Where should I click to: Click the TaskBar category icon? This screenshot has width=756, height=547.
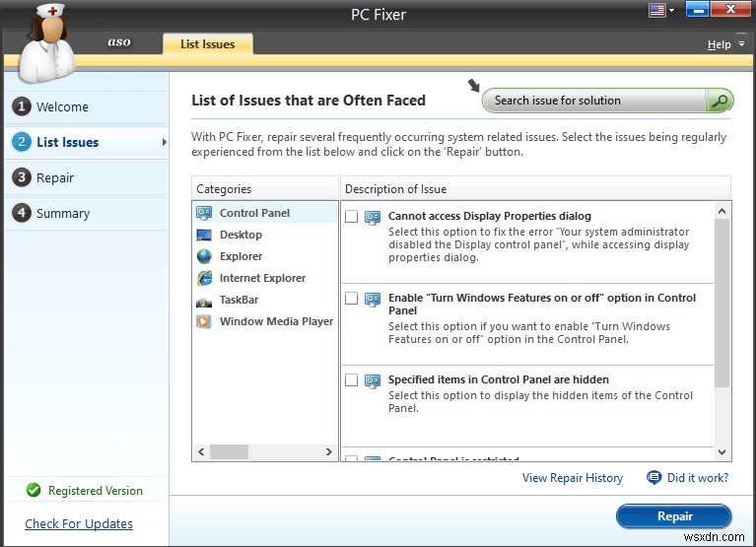pyautogui.click(x=204, y=302)
